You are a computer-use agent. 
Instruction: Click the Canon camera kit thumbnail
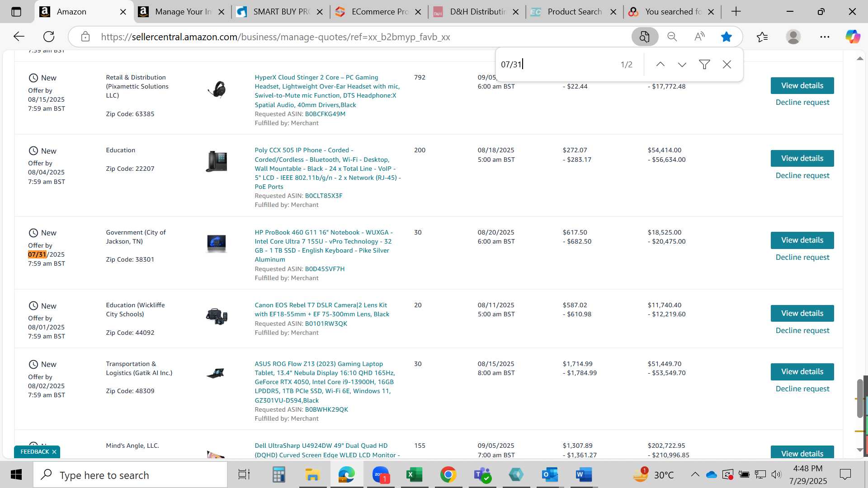click(217, 316)
